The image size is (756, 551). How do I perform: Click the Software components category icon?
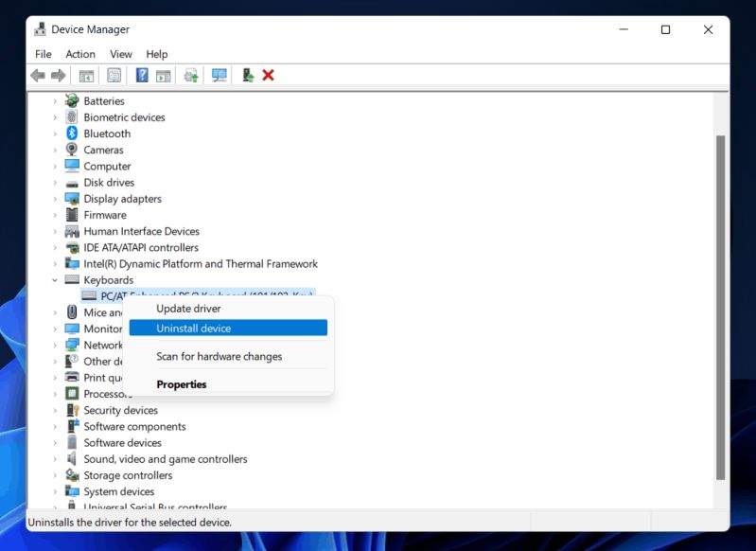[x=72, y=426]
